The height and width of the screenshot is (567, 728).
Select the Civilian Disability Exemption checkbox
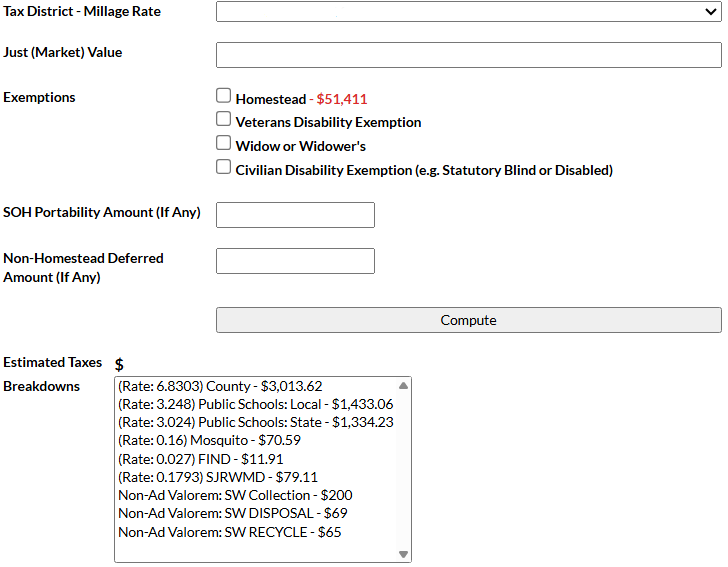coord(224,167)
